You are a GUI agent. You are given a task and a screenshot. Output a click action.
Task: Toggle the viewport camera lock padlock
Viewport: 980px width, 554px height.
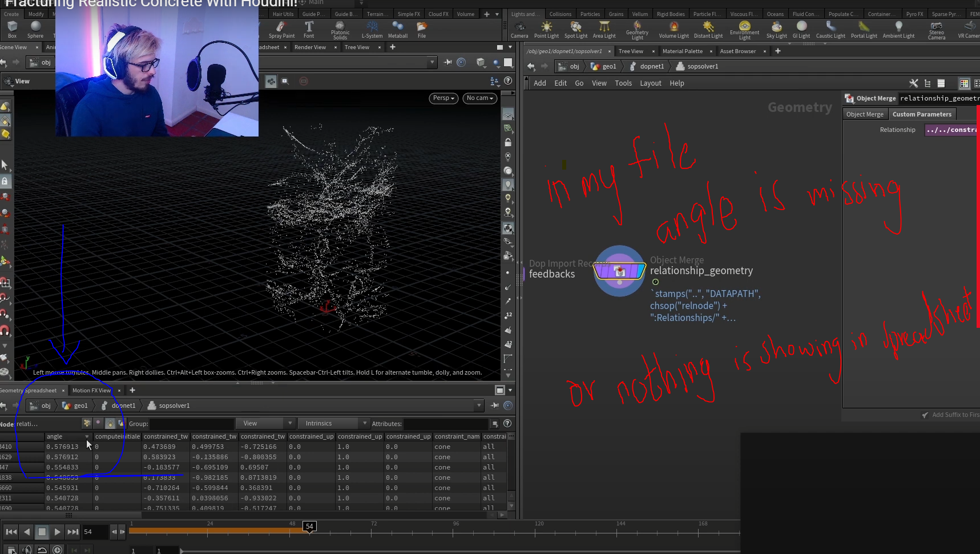click(x=508, y=142)
